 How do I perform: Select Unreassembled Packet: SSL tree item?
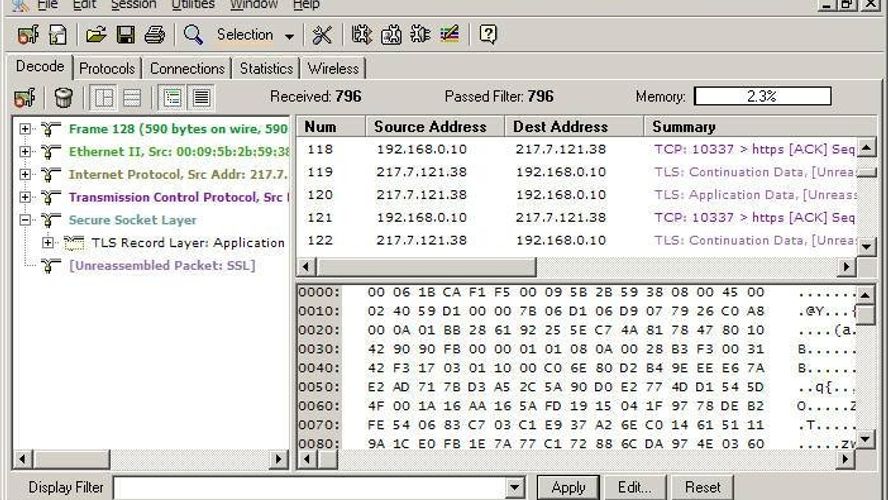[x=162, y=266]
